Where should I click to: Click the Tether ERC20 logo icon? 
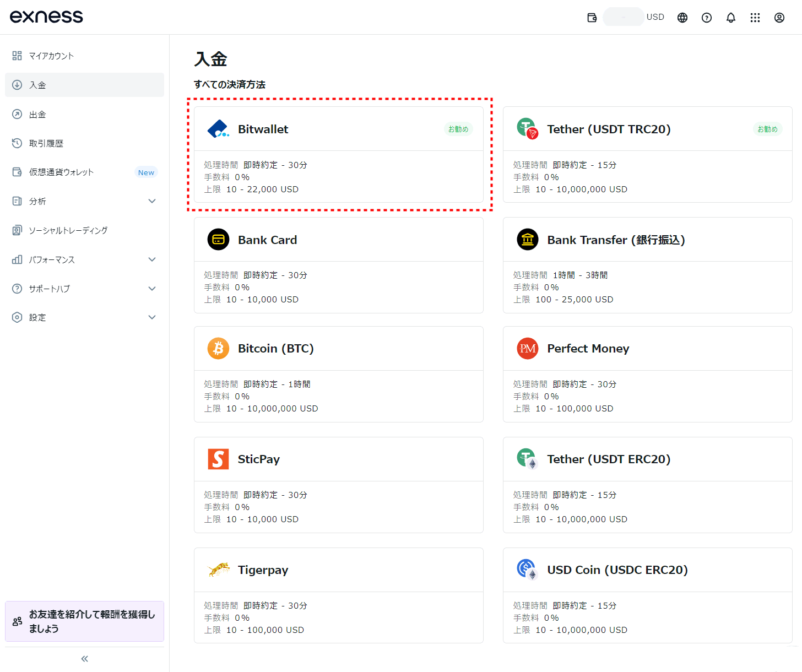click(527, 459)
